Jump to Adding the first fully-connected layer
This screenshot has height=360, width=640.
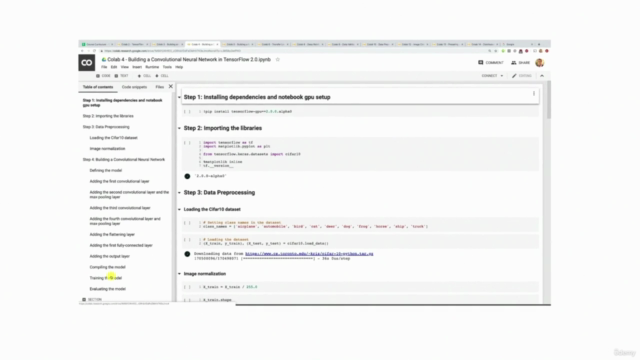[x=121, y=245]
